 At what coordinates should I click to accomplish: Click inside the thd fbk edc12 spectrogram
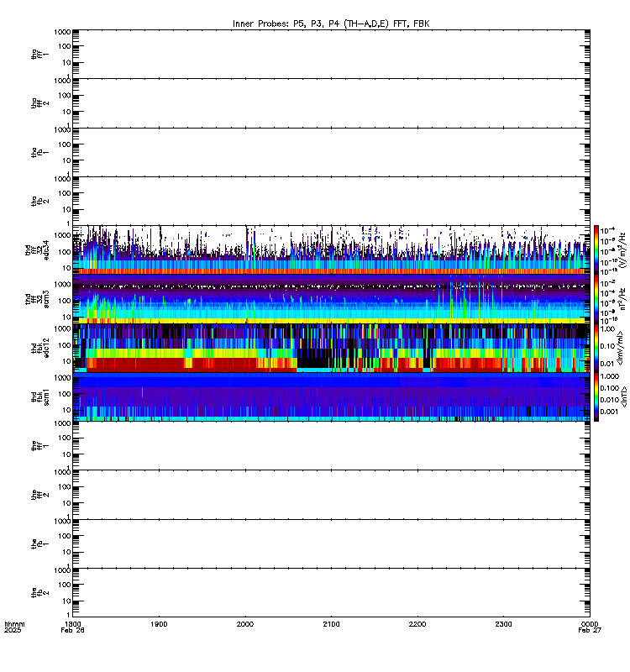tap(331, 348)
